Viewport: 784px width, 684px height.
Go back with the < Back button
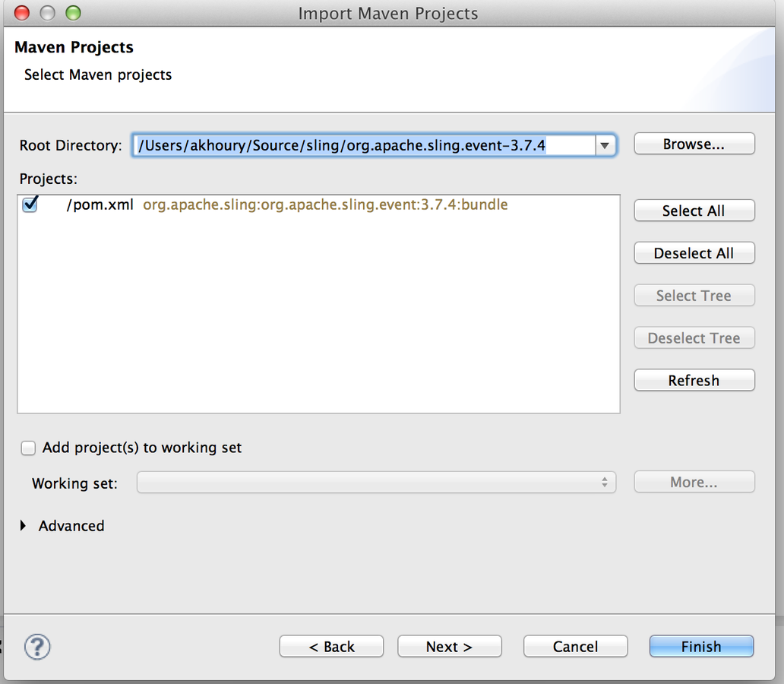[331, 647]
